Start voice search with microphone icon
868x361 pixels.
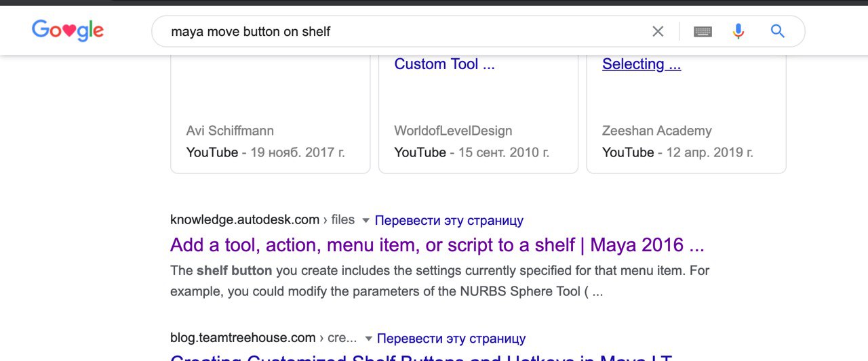point(738,31)
